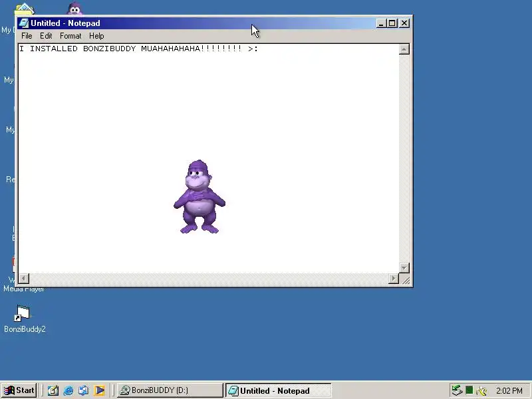Click the purple Bonzi icon on the desktop
This screenshot has height=399, width=532.
click(74, 9)
